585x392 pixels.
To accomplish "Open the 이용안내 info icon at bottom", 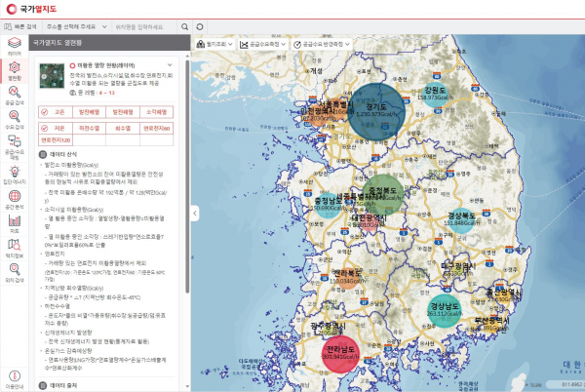I will click(14, 378).
